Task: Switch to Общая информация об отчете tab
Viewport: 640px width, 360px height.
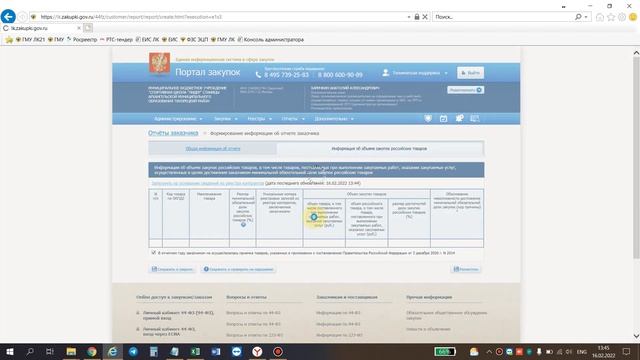Action: click(x=213, y=149)
